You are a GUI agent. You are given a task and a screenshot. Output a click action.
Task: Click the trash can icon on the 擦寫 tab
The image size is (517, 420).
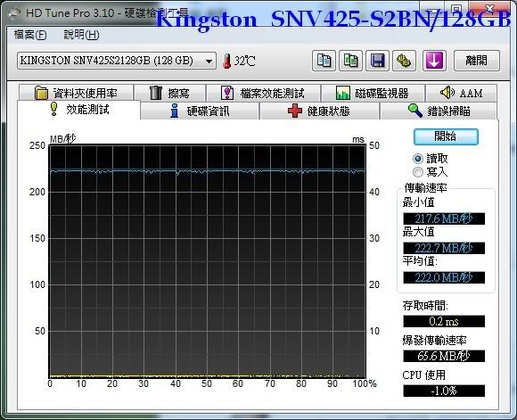[156, 93]
